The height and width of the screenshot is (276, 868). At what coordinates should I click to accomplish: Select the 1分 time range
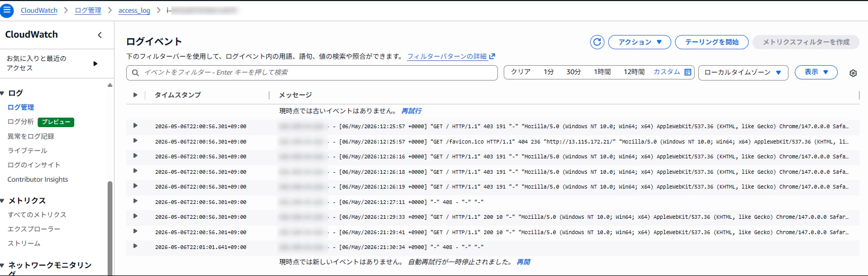click(549, 72)
